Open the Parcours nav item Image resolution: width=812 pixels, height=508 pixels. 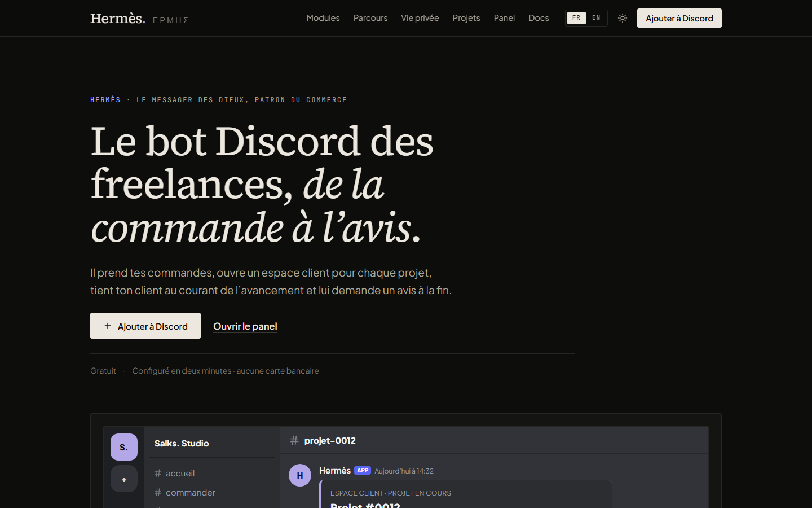point(370,18)
